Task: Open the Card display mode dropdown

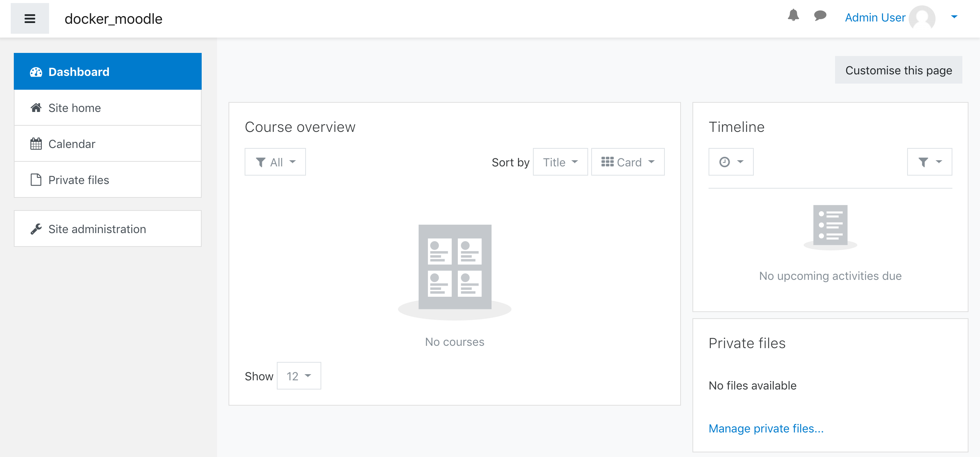Action: click(628, 162)
